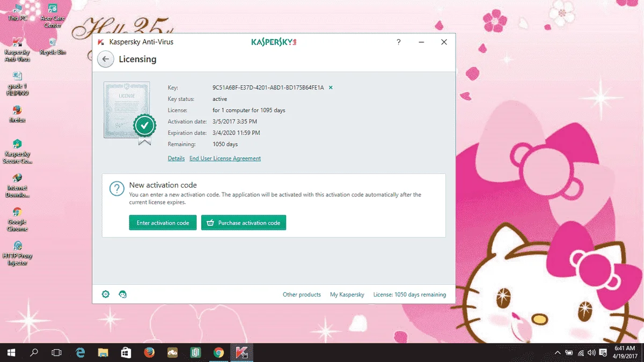Launch Google Chrome desktop shortcut
The width and height of the screenshot is (644, 362).
tap(17, 219)
